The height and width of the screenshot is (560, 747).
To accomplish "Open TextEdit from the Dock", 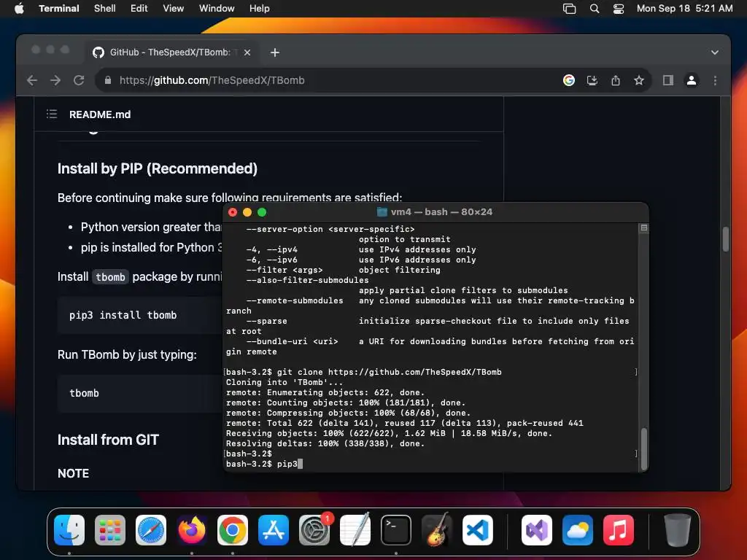I will tap(355, 530).
